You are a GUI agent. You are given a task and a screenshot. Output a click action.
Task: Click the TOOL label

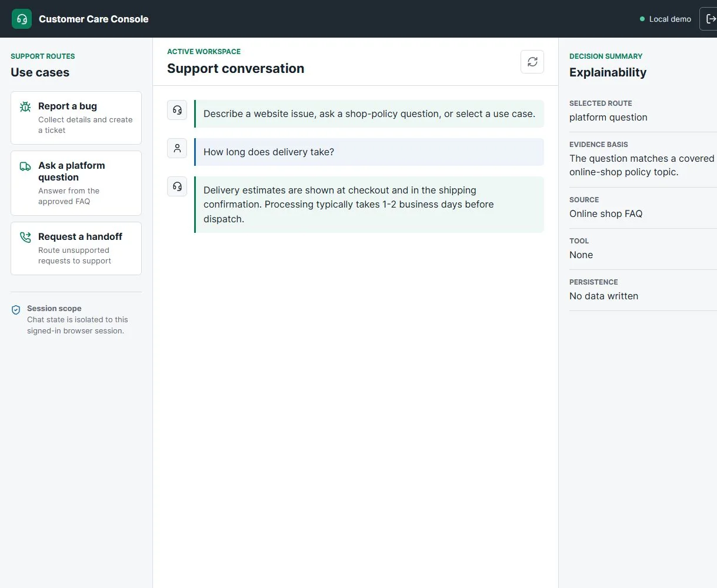point(579,241)
